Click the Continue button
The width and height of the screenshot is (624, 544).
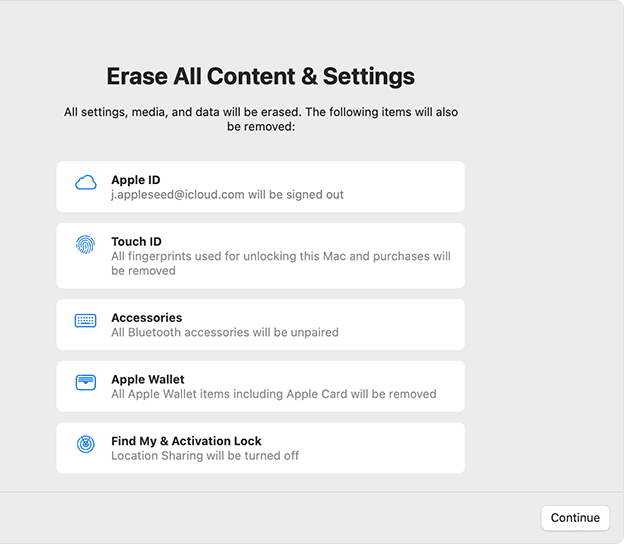click(x=575, y=518)
